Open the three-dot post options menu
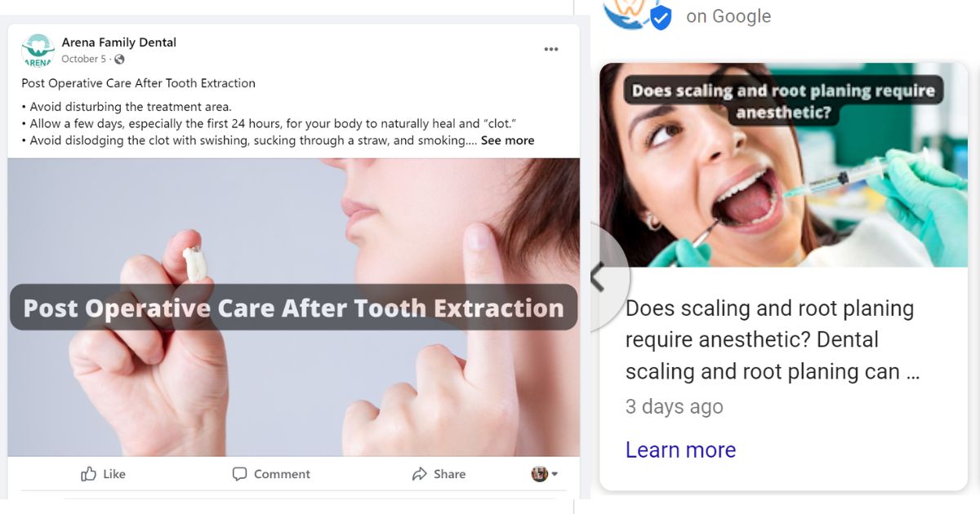Screen dimensions: 980x514 click(551, 50)
